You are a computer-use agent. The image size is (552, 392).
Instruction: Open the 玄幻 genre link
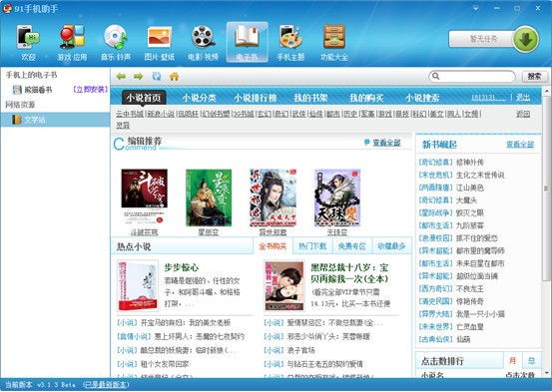tap(265, 114)
